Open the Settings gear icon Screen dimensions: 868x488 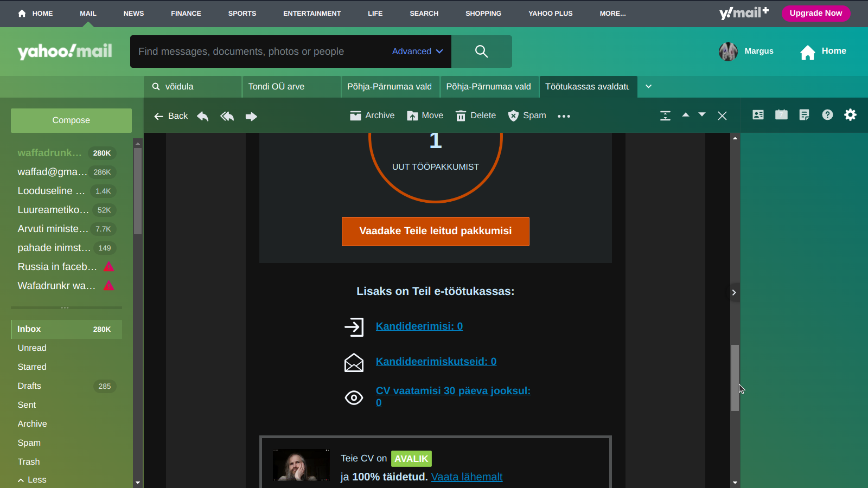tap(850, 114)
